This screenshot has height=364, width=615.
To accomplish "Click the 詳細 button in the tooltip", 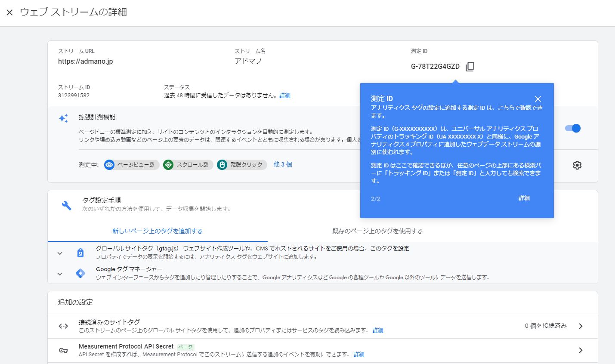I will point(524,198).
